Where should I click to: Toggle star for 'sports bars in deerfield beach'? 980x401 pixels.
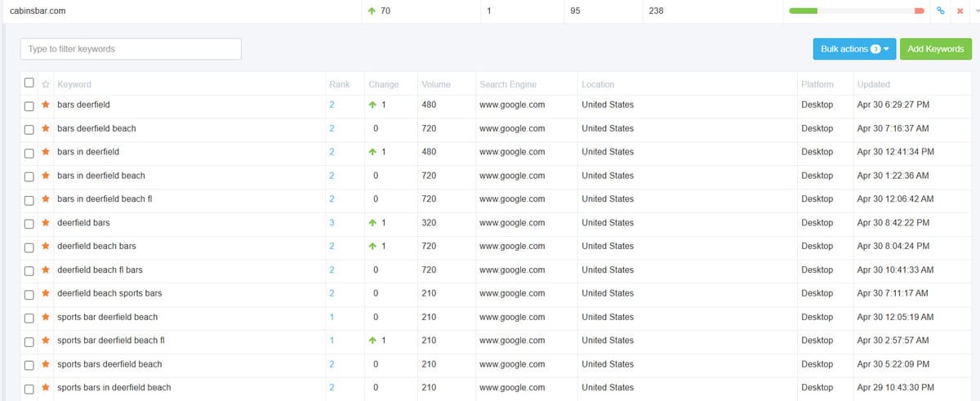[46, 387]
